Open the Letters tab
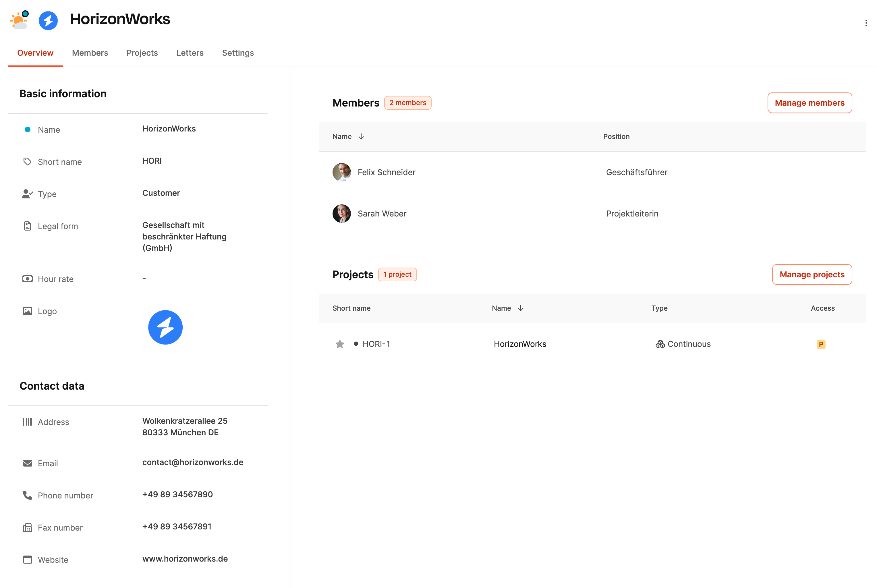Image resolution: width=877 pixels, height=588 pixels. click(190, 53)
